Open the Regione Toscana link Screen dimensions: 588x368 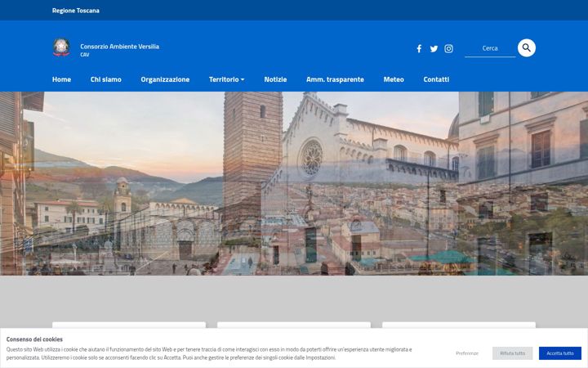click(x=76, y=11)
